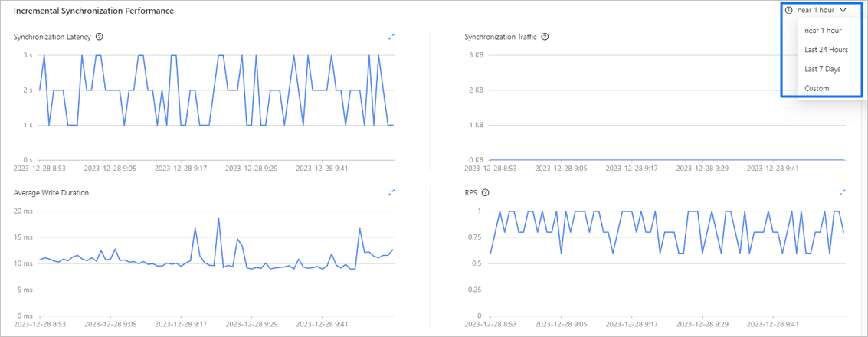Open help tooltip for Synchronization Latency
This screenshot has height=337, width=868.
pos(100,37)
